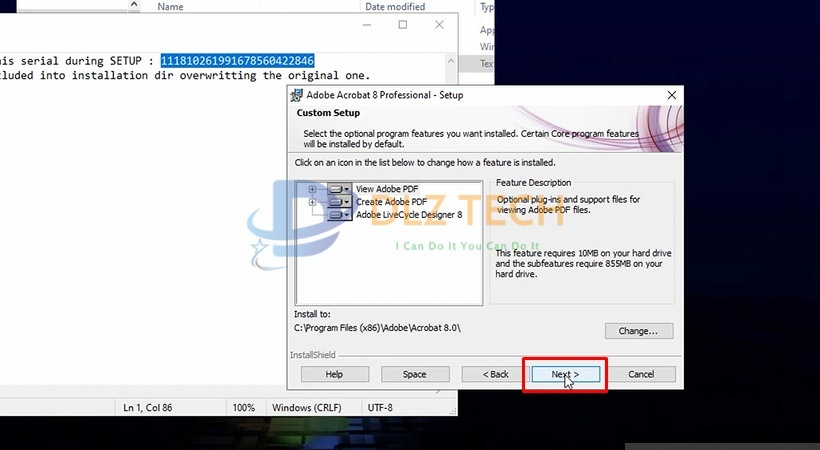The image size is (820, 450).
Task: Open the Create Adobe PDF feature icon dropdown
Action: (348, 201)
